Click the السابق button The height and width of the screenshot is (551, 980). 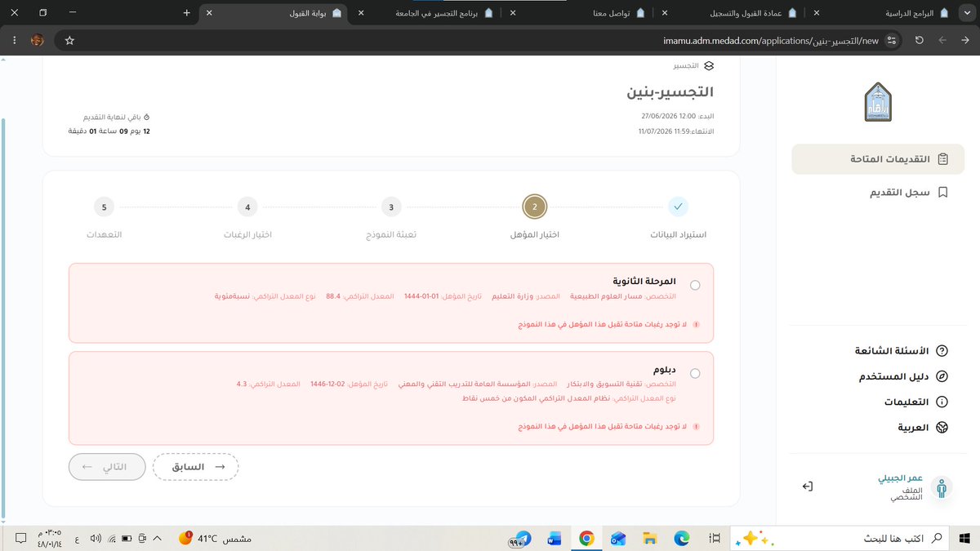pyautogui.click(x=195, y=467)
